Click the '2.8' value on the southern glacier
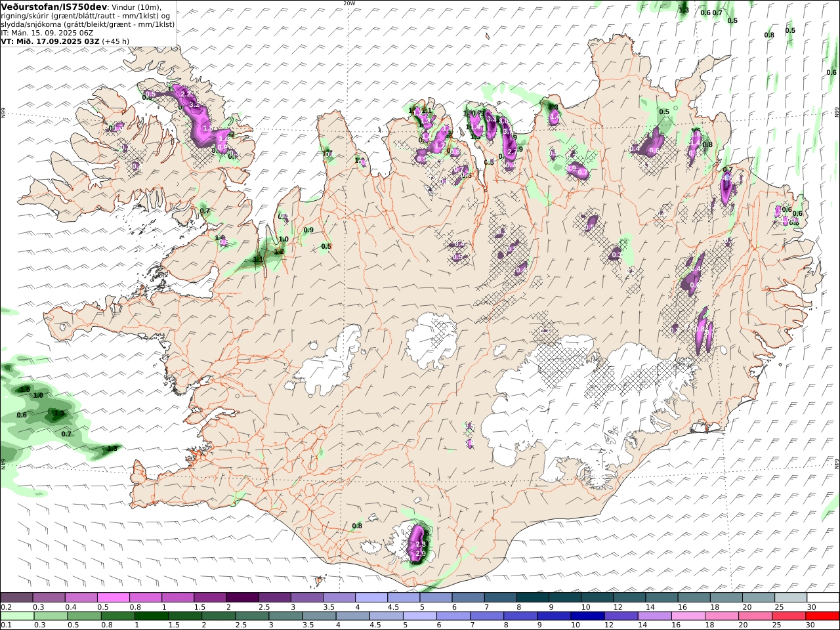 421,544
